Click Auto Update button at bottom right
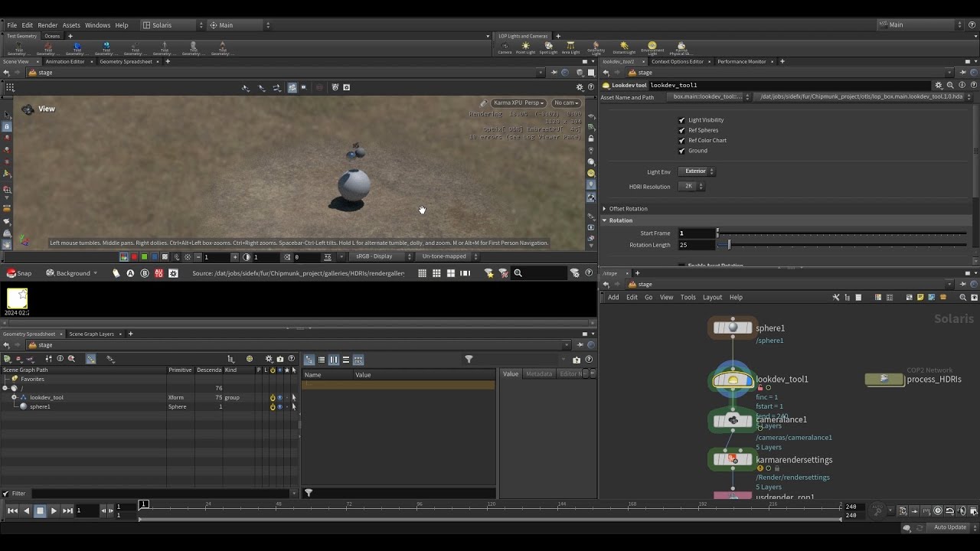Image resolution: width=980 pixels, height=551 pixels. (950, 527)
